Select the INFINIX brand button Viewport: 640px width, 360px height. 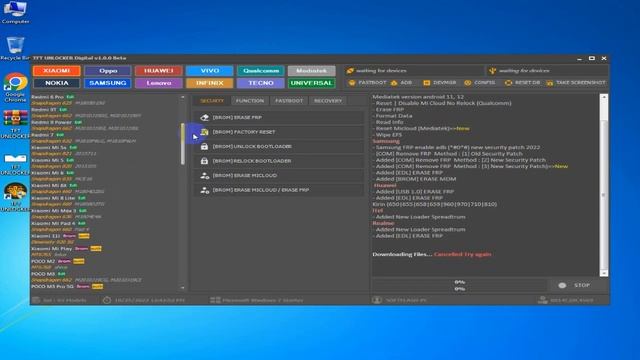pyautogui.click(x=210, y=83)
